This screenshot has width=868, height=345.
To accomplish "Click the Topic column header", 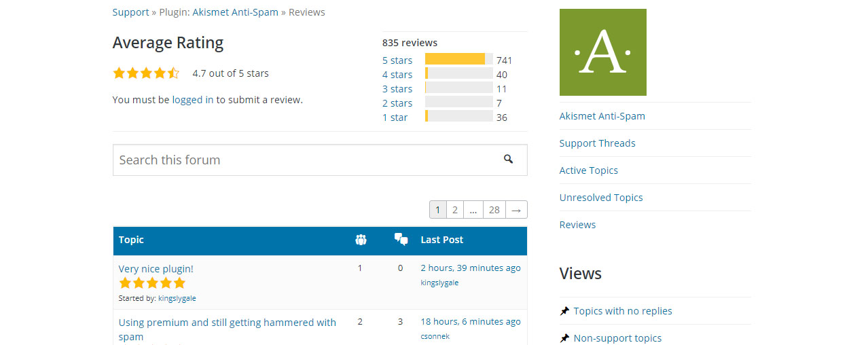I will tap(131, 240).
